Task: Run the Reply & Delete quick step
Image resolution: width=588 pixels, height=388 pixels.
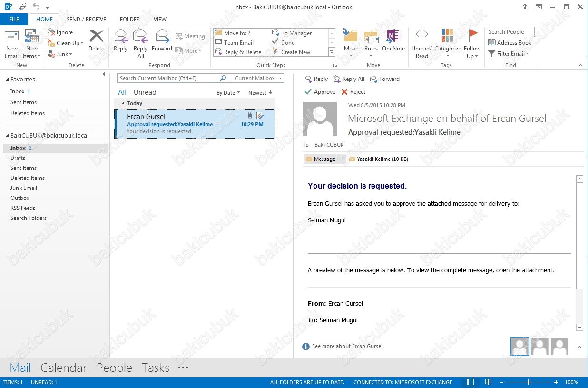Action: (238, 52)
